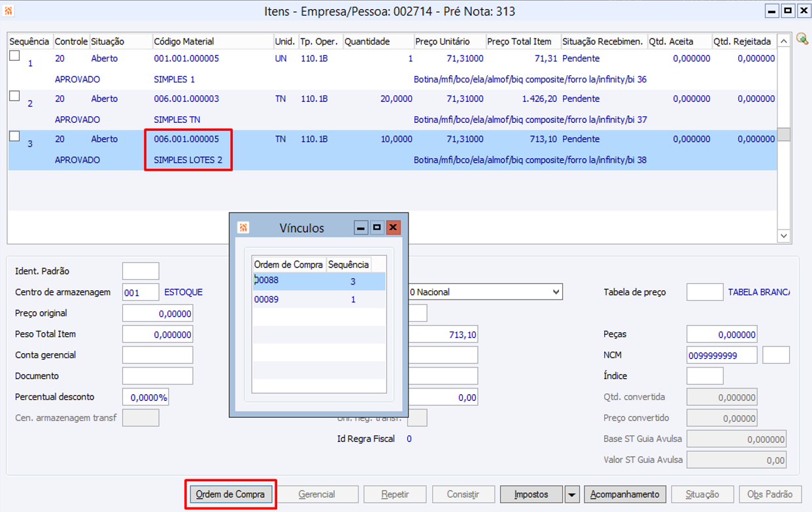Click the grid's scroll-down arrow
The width and height of the screenshot is (812, 512).
[x=784, y=235]
